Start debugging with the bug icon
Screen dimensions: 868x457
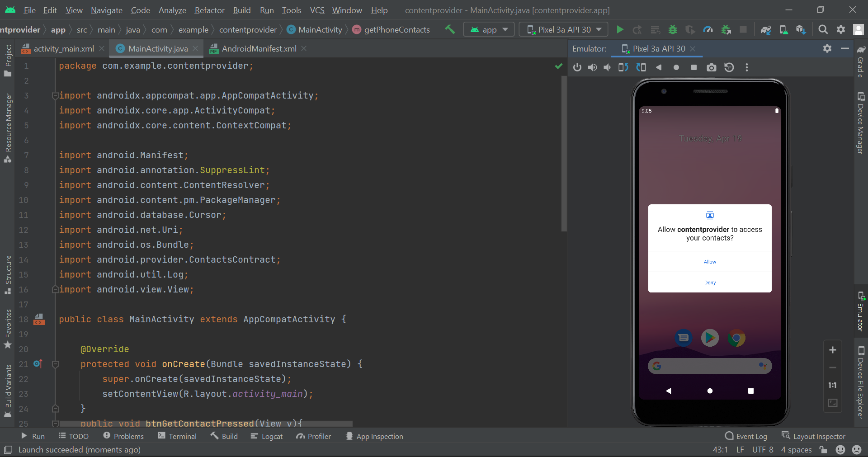click(x=673, y=29)
